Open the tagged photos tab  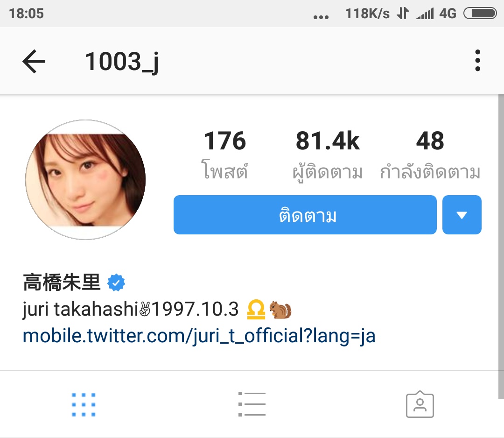tap(420, 404)
